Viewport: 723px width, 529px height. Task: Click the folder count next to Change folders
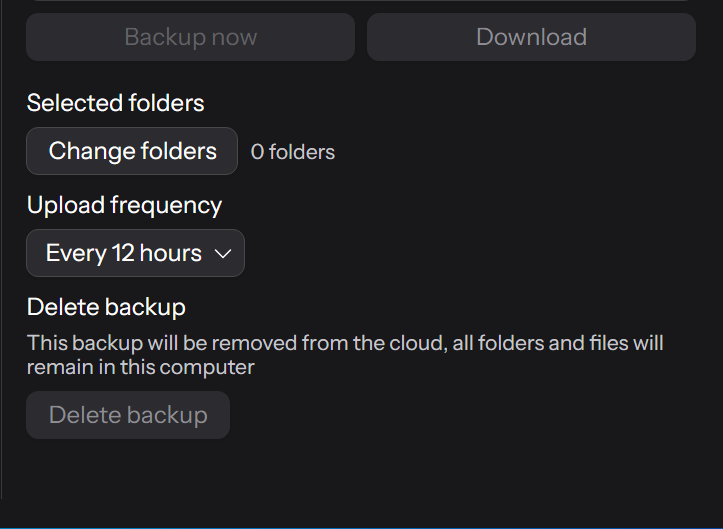tap(293, 152)
